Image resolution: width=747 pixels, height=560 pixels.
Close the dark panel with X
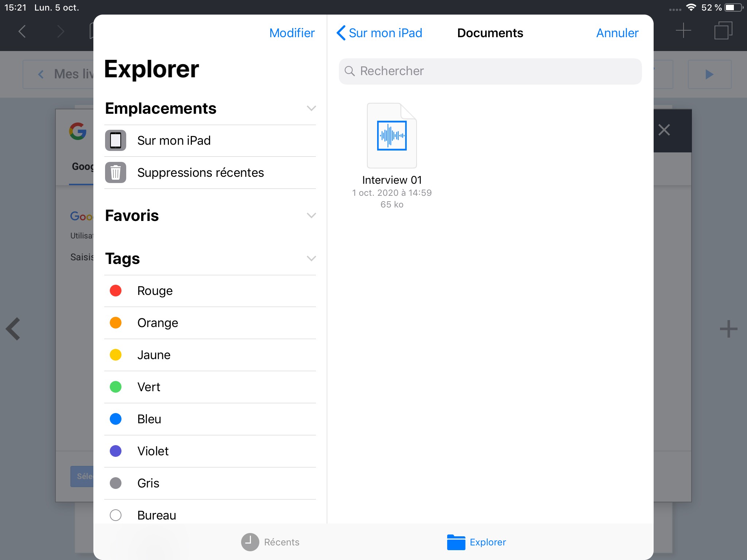(664, 130)
